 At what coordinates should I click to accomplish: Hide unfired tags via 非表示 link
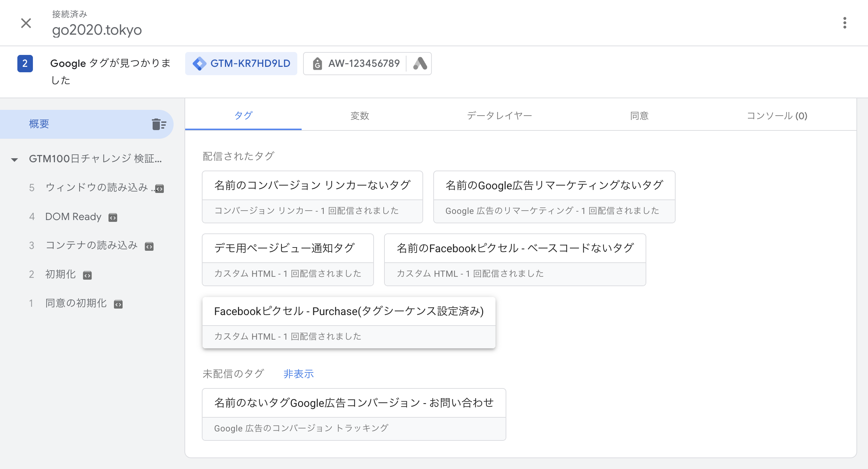tap(298, 374)
